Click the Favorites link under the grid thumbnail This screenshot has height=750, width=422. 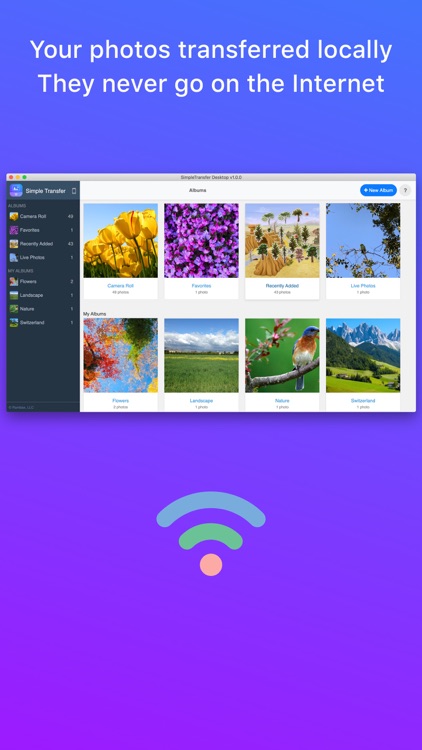pos(201,286)
